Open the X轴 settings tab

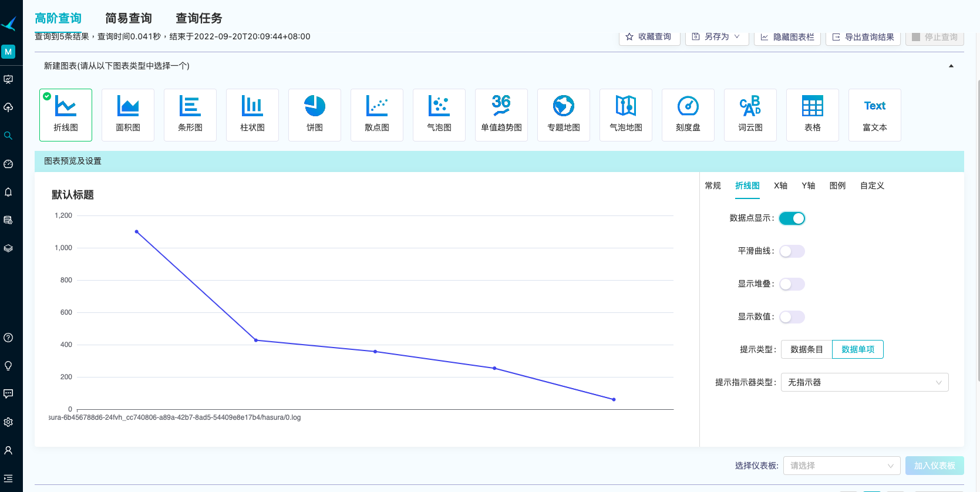[x=780, y=186]
